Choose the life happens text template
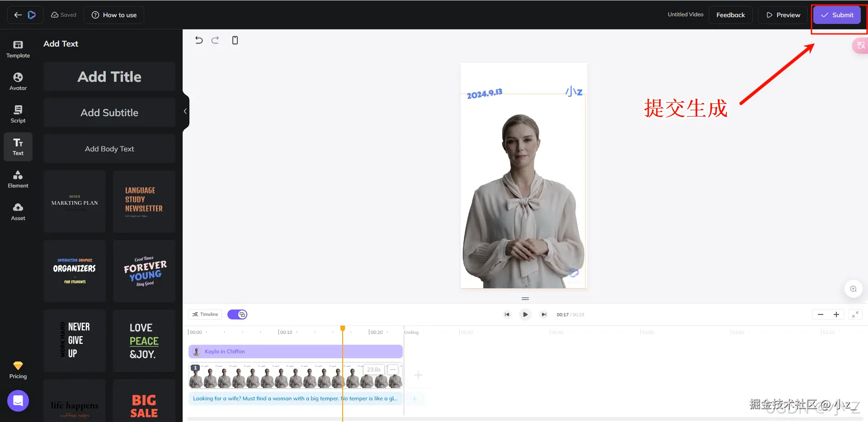The image size is (868, 422). tap(75, 401)
